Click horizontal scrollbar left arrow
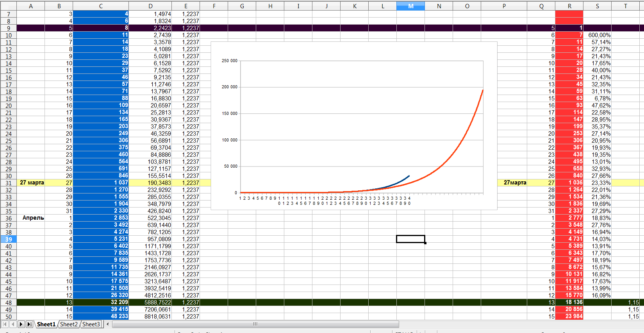 [x=108, y=324]
